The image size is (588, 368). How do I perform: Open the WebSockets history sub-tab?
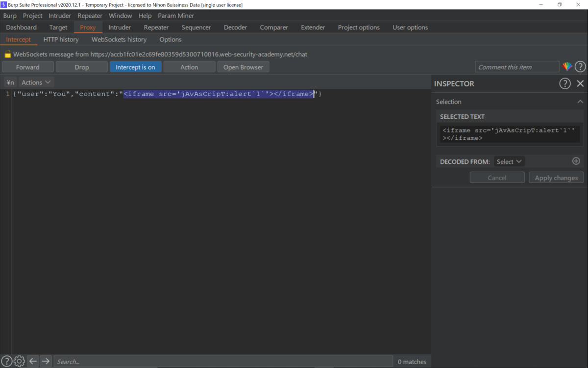119,39
